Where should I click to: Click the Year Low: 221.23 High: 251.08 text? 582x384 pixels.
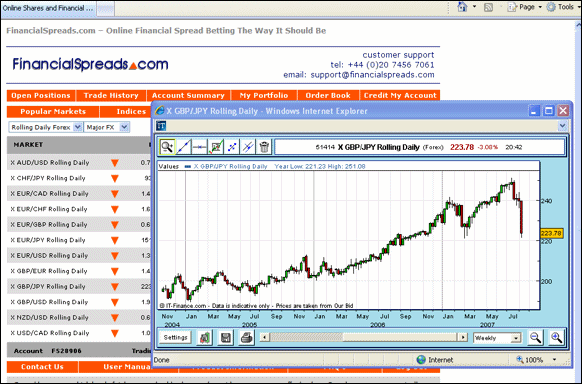tap(320, 166)
